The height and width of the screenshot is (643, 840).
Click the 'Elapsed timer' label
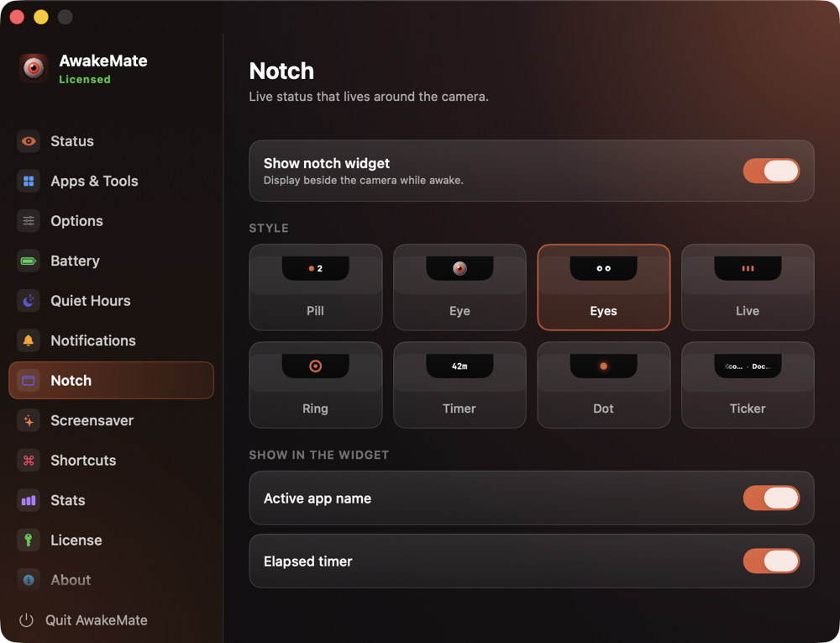(308, 561)
